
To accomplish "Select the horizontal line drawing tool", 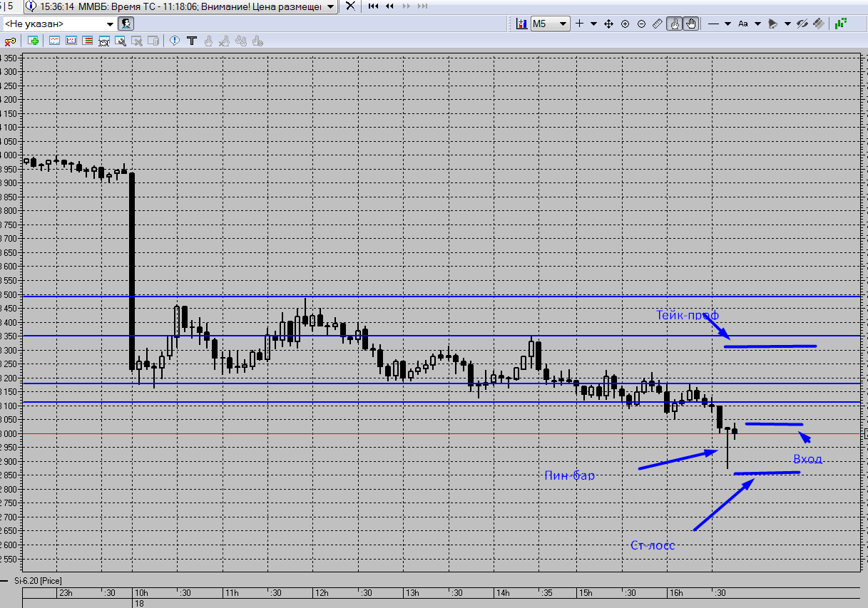I will click(713, 24).
